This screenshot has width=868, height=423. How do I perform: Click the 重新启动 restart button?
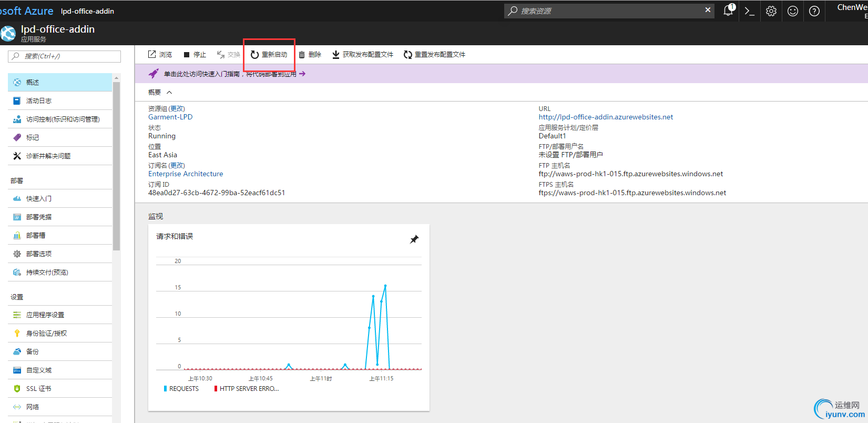pyautogui.click(x=269, y=55)
